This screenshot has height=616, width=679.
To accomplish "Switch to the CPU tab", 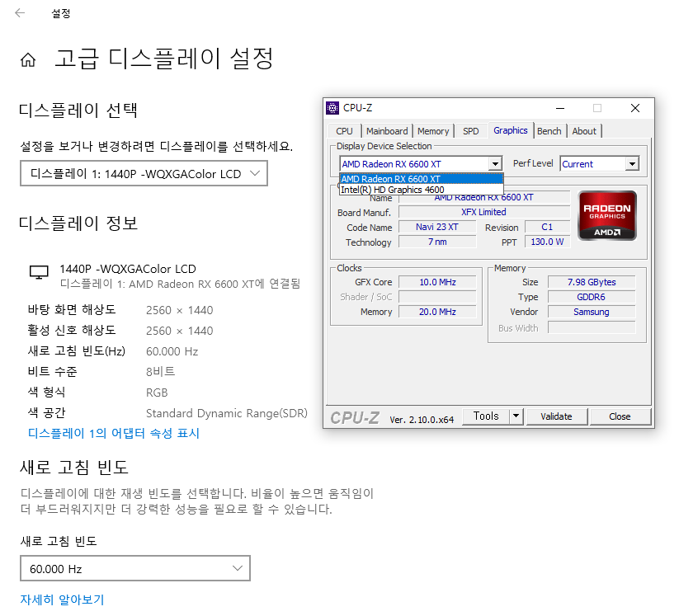I will [344, 131].
